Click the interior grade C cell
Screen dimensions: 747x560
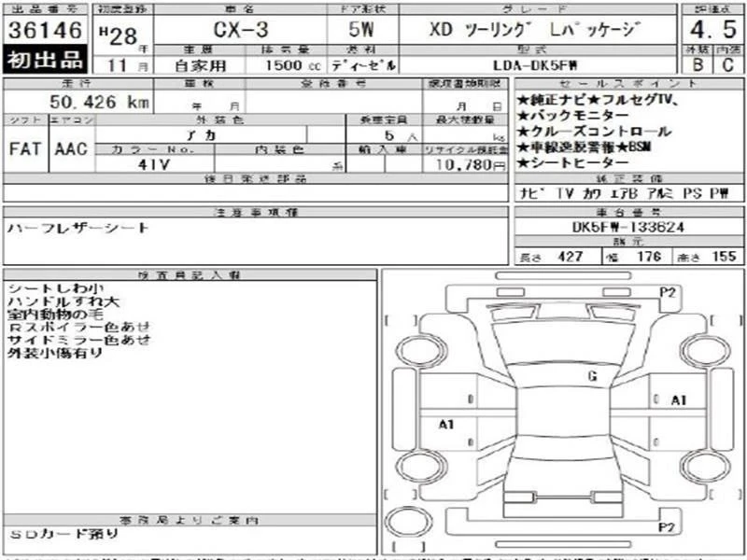pos(726,65)
